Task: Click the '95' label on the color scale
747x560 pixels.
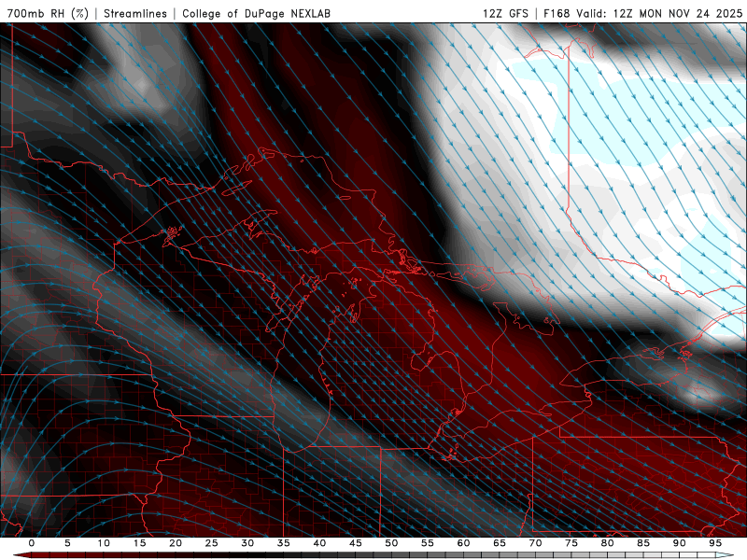Action: [x=715, y=543]
